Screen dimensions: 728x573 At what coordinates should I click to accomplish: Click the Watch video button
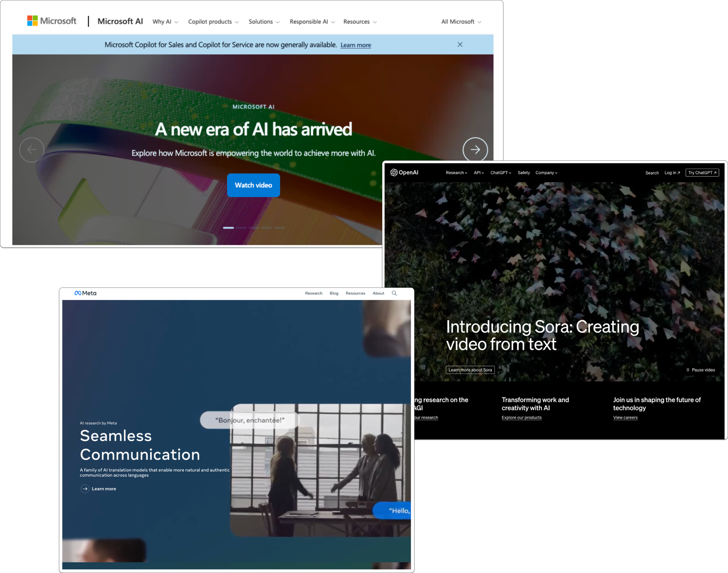(253, 185)
